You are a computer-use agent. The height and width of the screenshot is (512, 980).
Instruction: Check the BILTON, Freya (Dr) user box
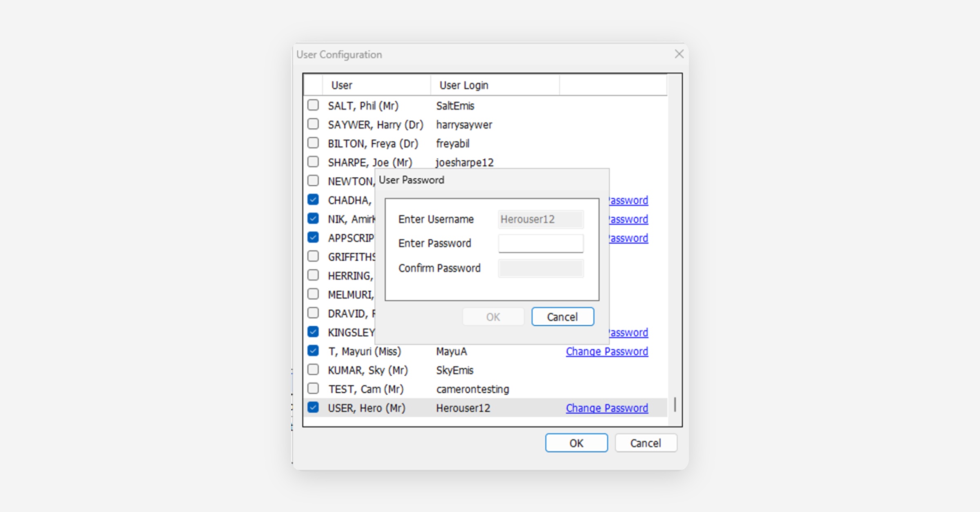[313, 143]
